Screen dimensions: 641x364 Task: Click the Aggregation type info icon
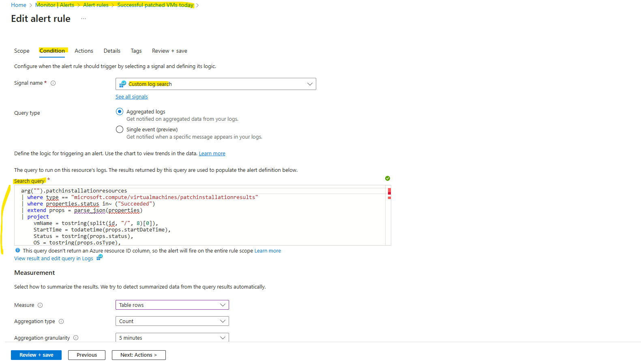[x=61, y=321]
